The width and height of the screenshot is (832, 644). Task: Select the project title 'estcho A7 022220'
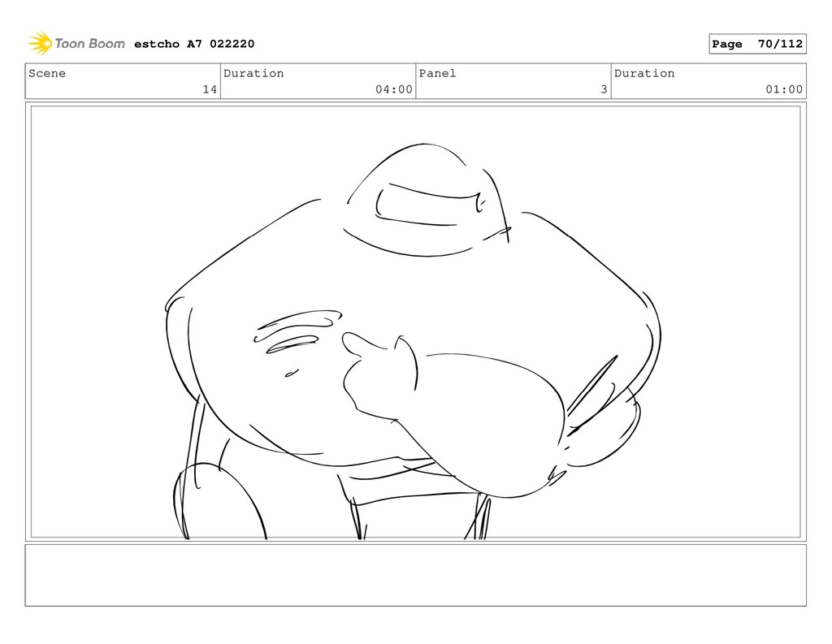pos(194,44)
